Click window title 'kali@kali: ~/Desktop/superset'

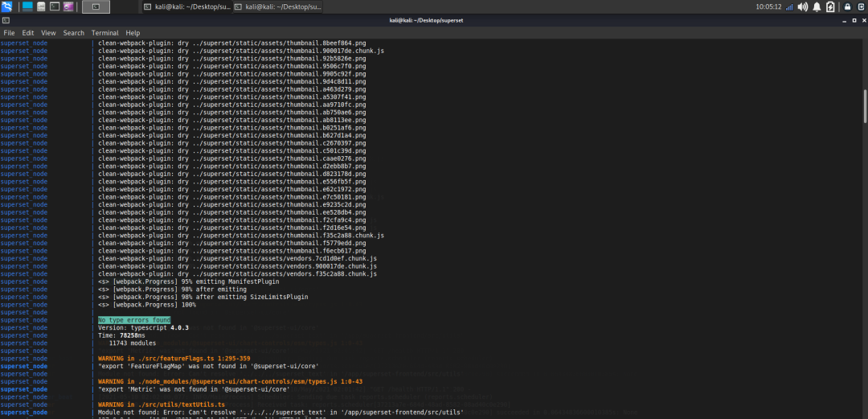coord(426,20)
